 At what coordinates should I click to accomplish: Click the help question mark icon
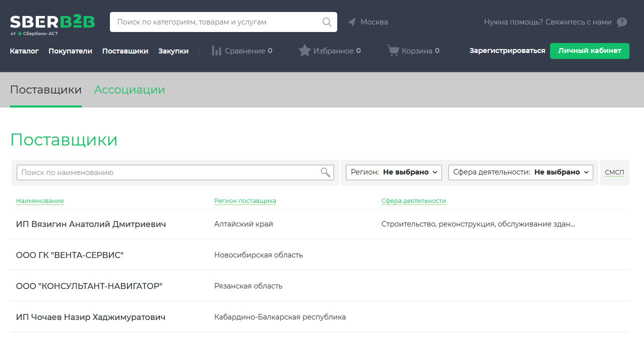pyautogui.click(x=622, y=22)
